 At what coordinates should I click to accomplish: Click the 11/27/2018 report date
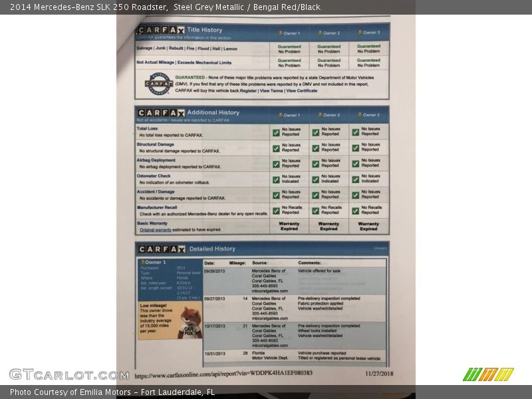379,374
